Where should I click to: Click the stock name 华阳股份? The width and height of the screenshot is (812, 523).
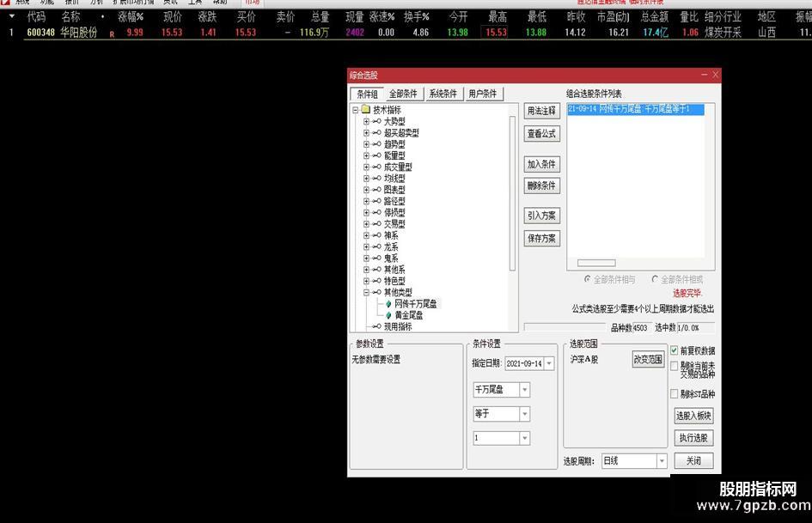[79, 33]
